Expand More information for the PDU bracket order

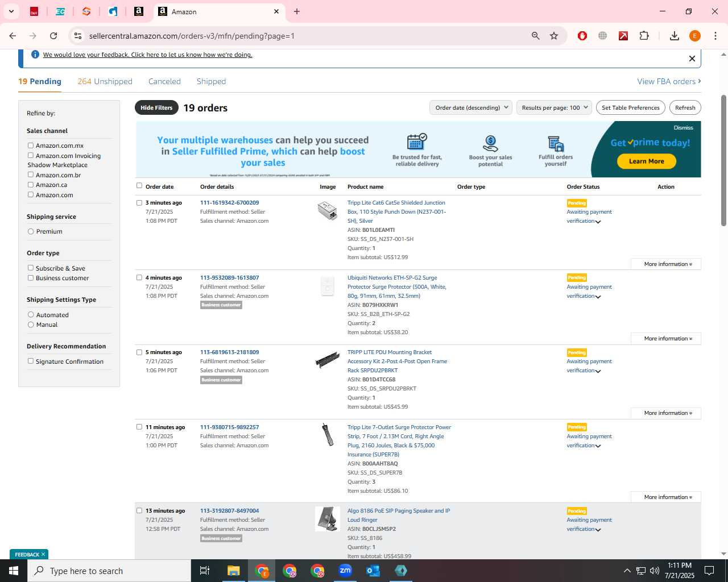666,413
